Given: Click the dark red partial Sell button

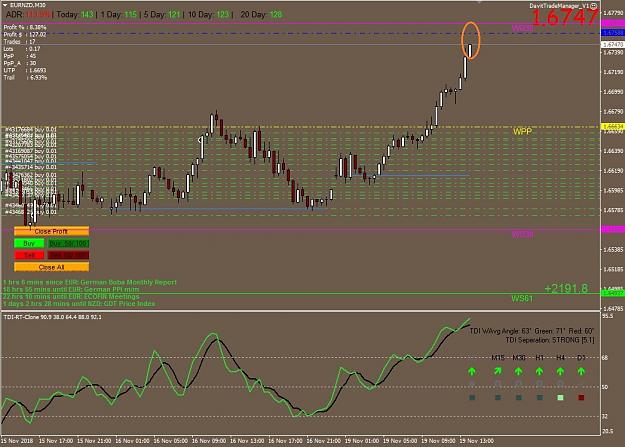Looking at the screenshot, I should point(69,255).
